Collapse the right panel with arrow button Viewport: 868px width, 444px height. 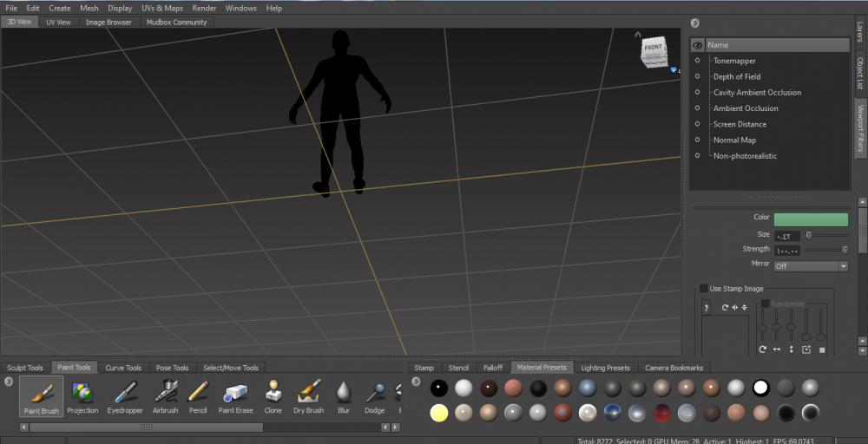695,23
